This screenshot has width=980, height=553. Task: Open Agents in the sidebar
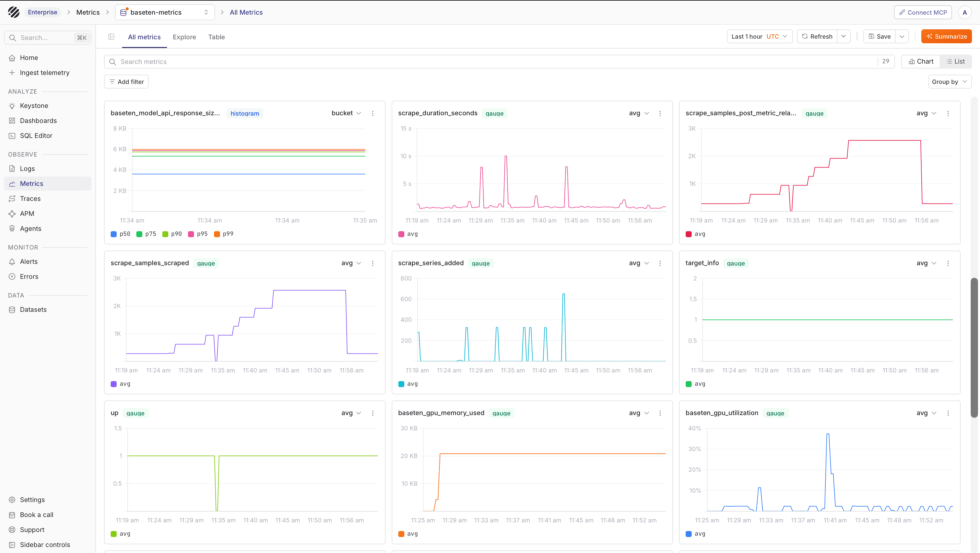tap(48, 229)
